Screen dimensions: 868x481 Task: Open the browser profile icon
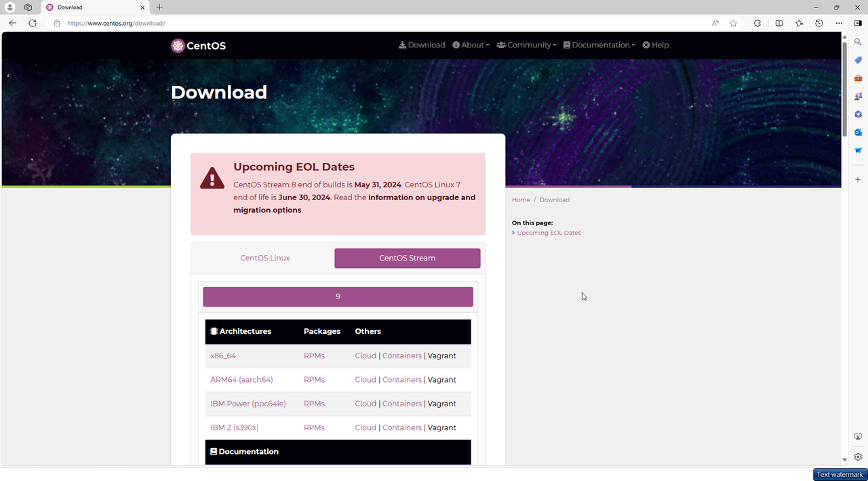pyautogui.click(x=10, y=7)
